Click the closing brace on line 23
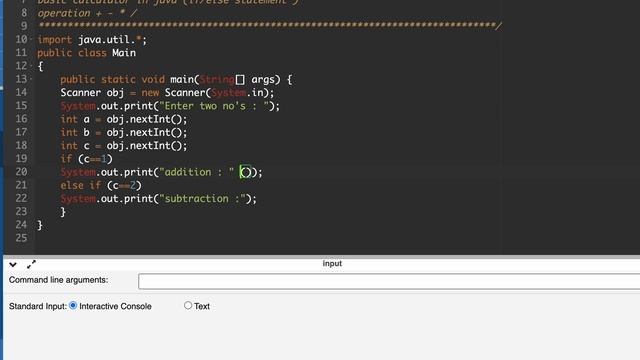 pos(63,212)
